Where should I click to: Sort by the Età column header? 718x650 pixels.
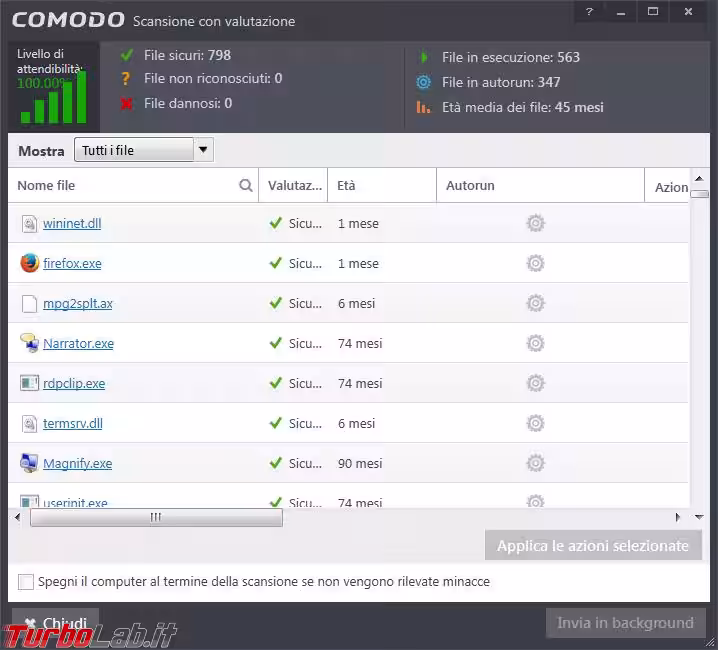pyautogui.click(x=346, y=186)
